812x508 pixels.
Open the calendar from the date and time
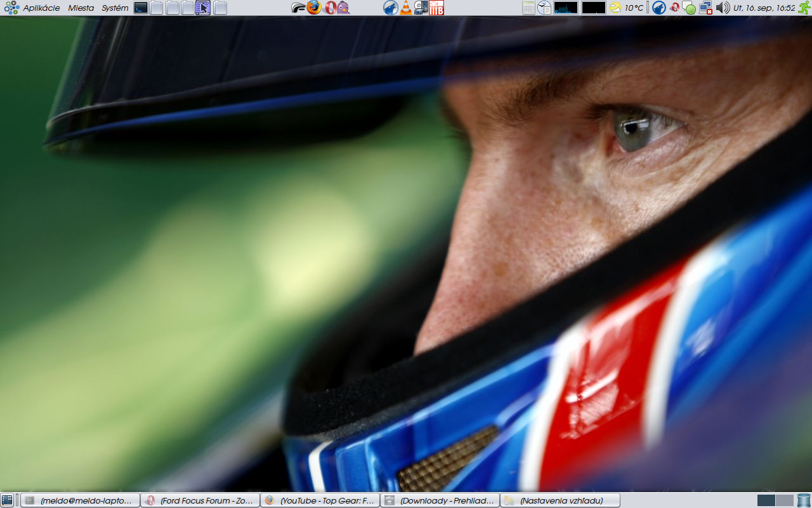(764, 8)
